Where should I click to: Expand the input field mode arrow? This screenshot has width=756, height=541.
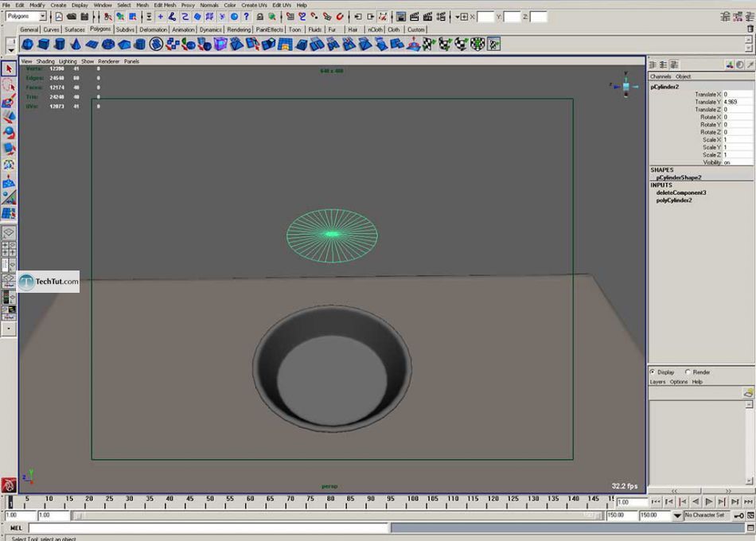[x=459, y=17]
